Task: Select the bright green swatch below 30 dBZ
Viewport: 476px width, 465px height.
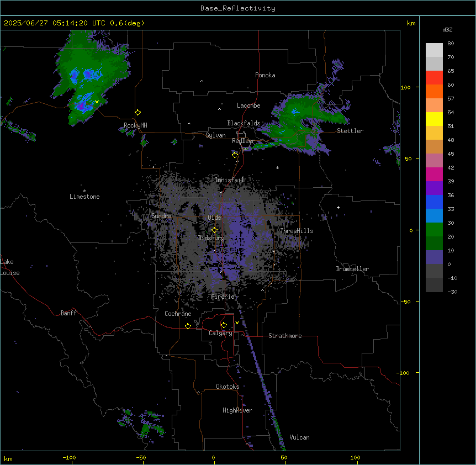Action: tap(434, 230)
